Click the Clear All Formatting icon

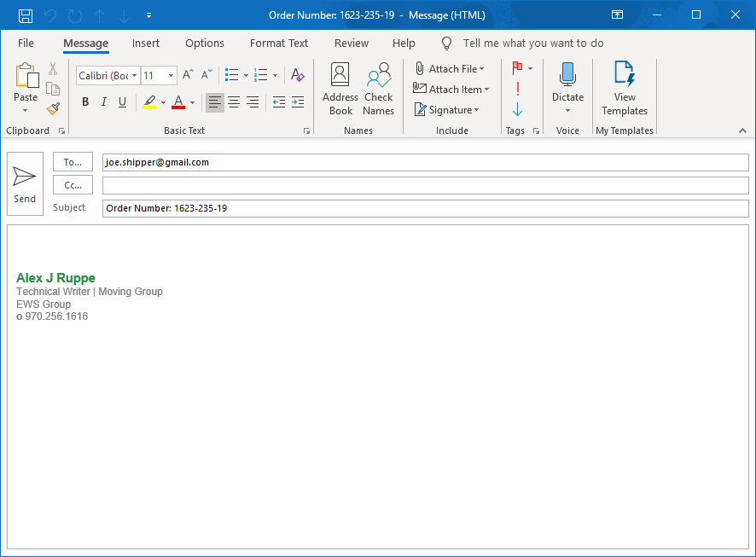(x=297, y=75)
